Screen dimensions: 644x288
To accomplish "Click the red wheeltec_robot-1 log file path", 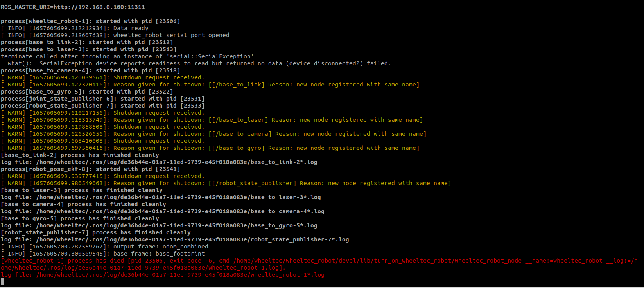I will click(180, 275).
